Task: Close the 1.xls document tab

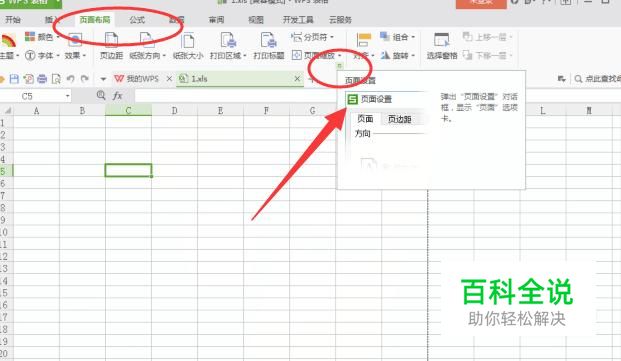Action: coord(297,79)
